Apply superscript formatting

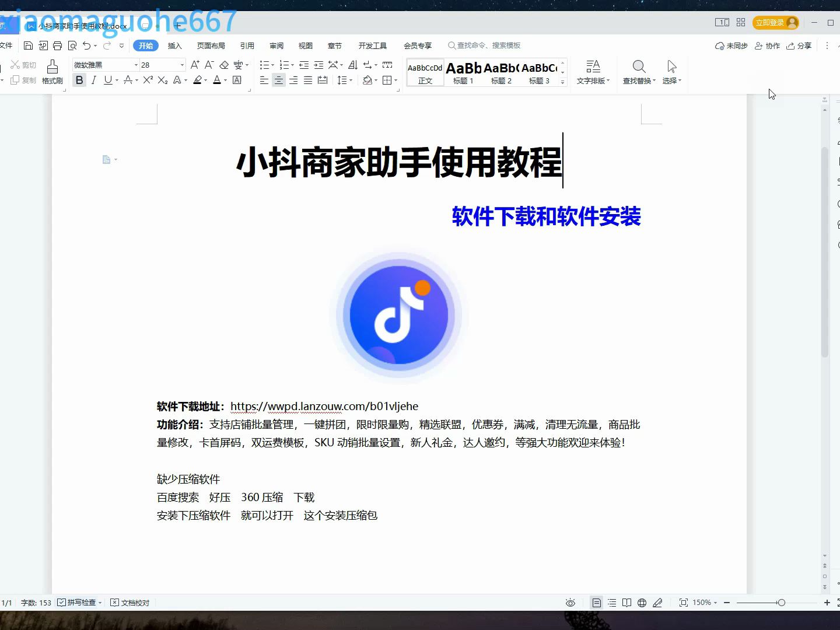pyautogui.click(x=147, y=80)
